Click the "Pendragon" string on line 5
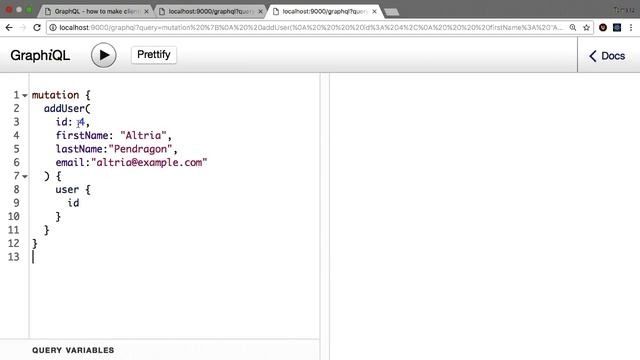The image size is (640, 360). tap(140, 149)
